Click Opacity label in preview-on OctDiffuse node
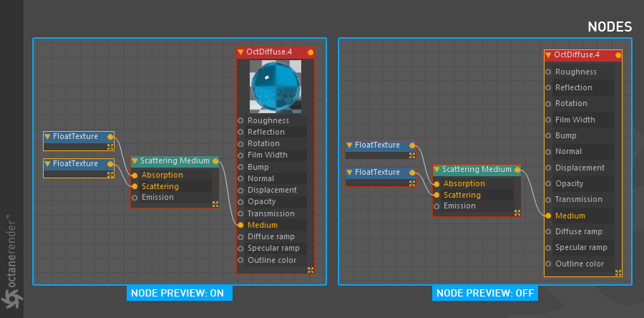The width and height of the screenshot is (644, 318). click(x=261, y=202)
